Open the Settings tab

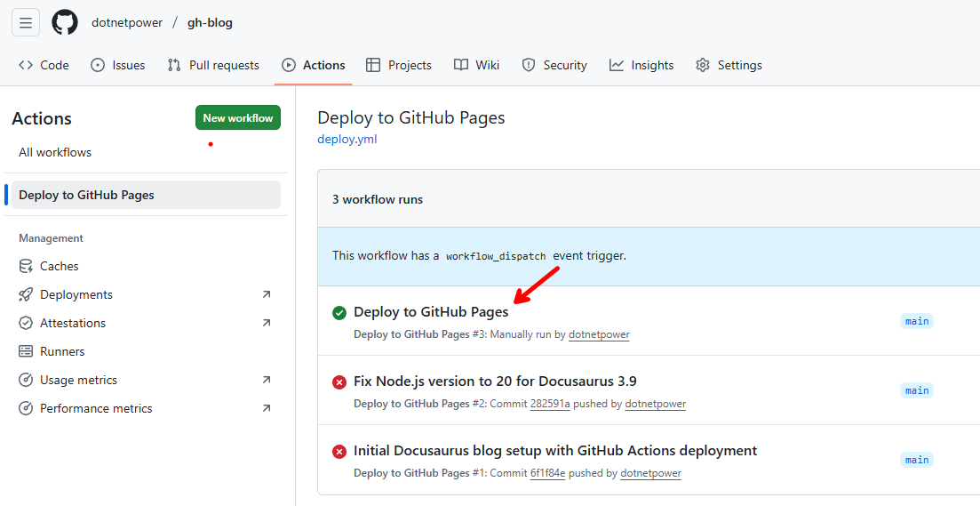(729, 65)
